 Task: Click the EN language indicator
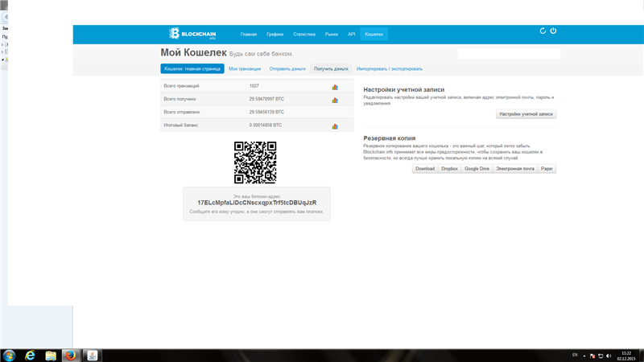point(575,355)
